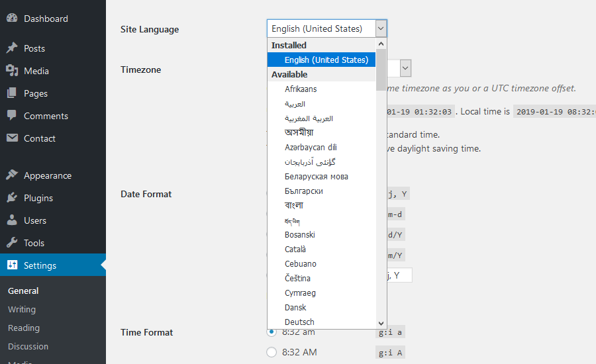Click the Contact envelope icon

pos(12,138)
